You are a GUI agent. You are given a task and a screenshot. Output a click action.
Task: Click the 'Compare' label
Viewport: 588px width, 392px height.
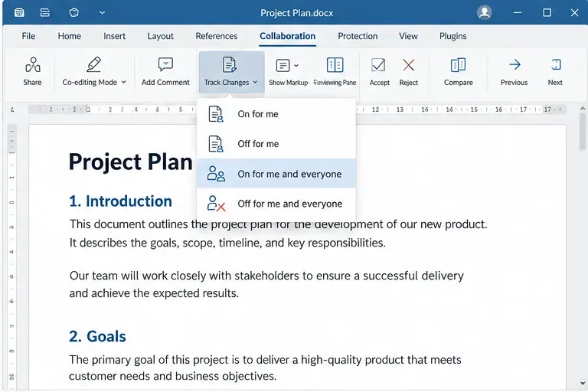[459, 83]
